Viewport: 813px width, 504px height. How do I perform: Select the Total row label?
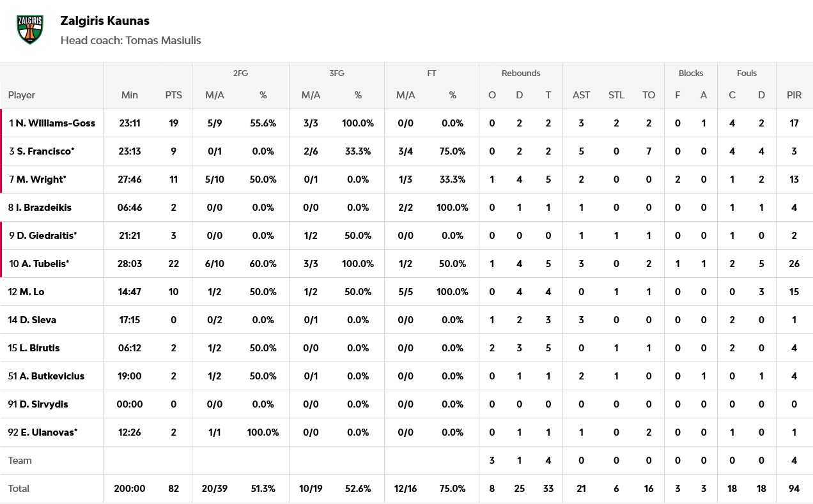coord(19,489)
